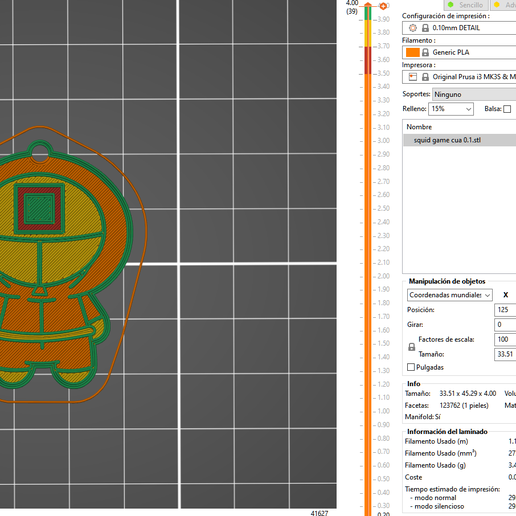Viewport: 516px width, 516px height.
Task: Click the 1.00 tick label on layer ruler
Action: (383, 411)
